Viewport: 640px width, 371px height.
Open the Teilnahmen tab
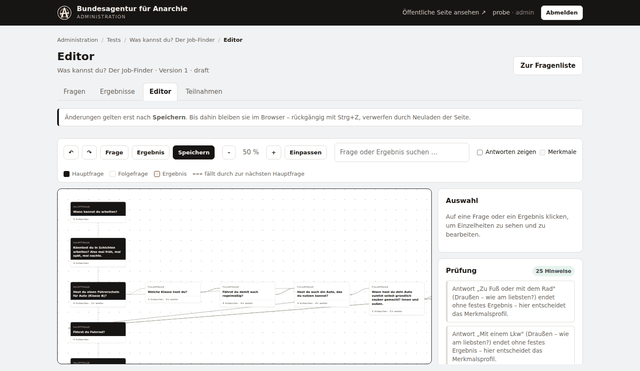pyautogui.click(x=204, y=91)
